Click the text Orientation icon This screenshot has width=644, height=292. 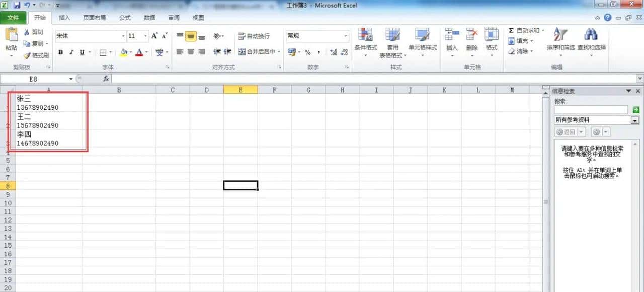(217, 36)
